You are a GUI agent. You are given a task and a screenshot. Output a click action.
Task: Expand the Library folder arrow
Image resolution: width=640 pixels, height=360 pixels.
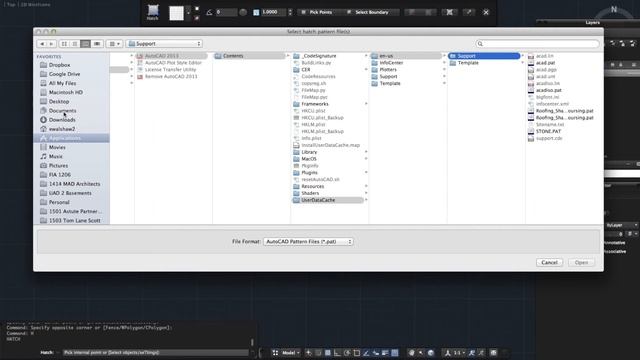click(x=366, y=152)
